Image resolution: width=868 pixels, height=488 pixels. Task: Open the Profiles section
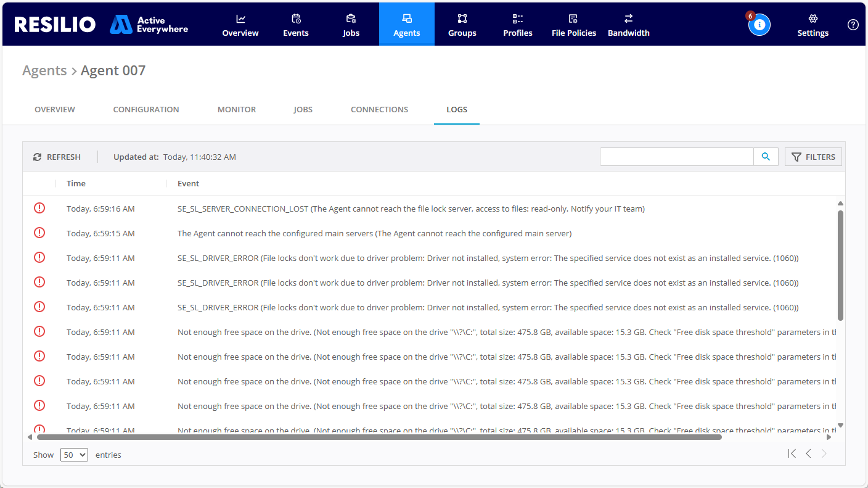517,25
